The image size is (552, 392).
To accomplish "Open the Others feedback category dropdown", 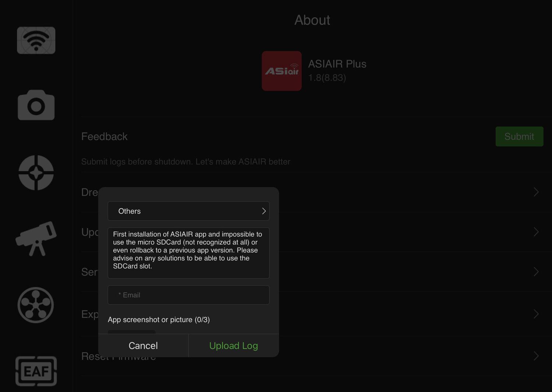I will (188, 211).
